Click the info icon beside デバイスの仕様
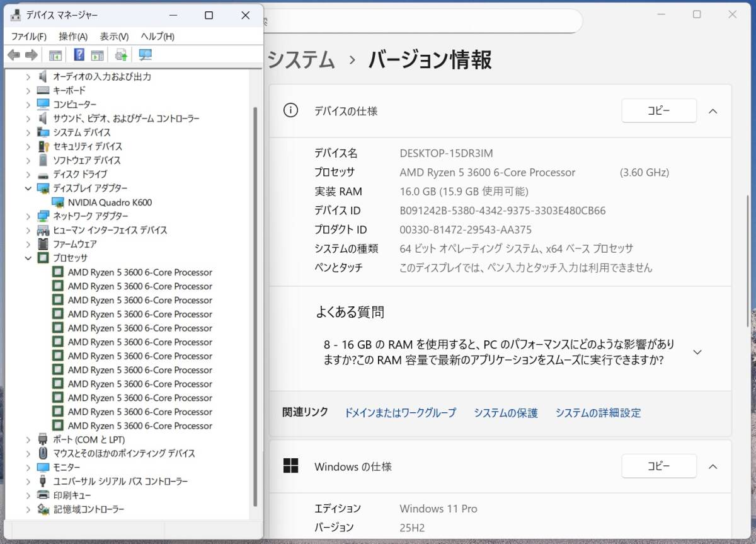The width and height of the screenshot is (756, 544). tap(290, 111)
